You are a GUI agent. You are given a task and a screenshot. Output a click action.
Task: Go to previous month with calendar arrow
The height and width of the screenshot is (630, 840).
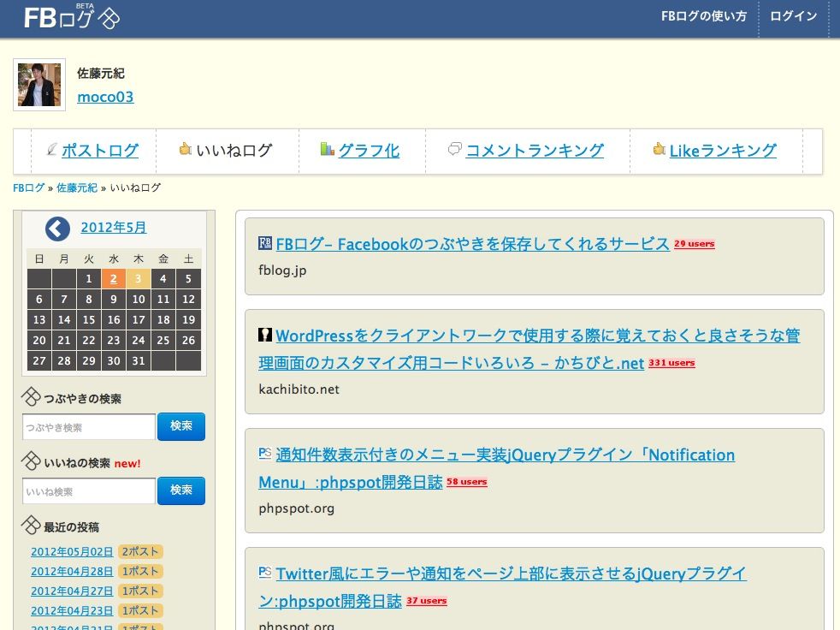pos(57,229)
